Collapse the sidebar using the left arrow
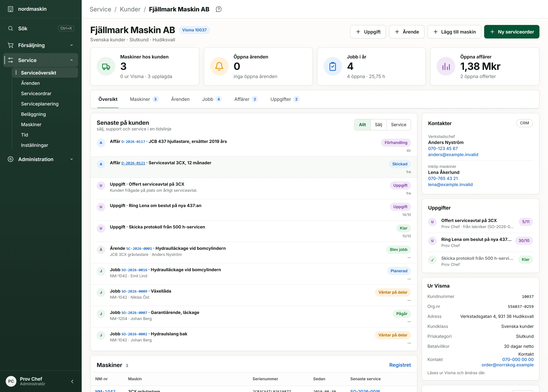Viewport: 548px width, 392px height. [x=72, y=381]
